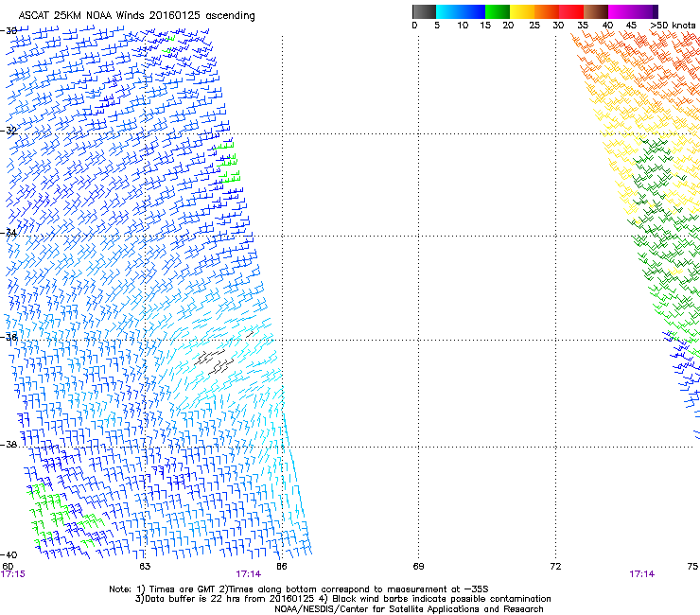Click the yellow 20-25 knots legend segment
The image size is (700, 615).
click(x=522, y=11)
